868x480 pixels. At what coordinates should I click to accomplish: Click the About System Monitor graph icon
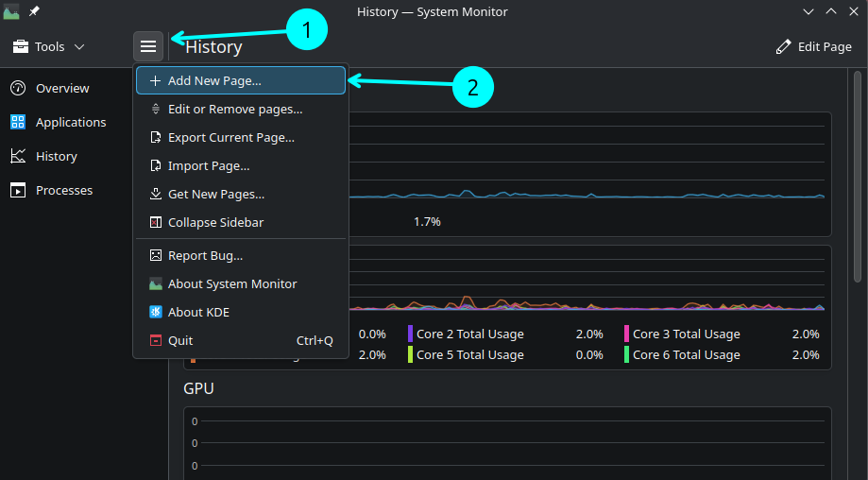(x=156, y=284)
